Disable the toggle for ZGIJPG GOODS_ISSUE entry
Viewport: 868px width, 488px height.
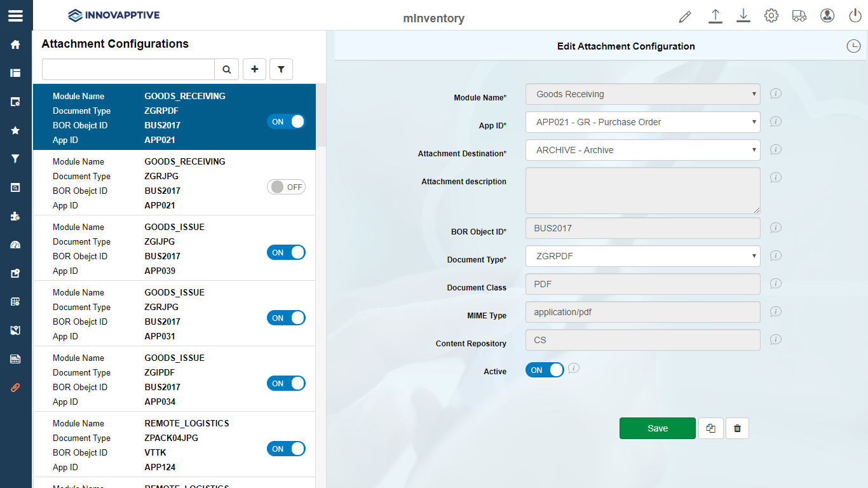(x=286, y=252)
